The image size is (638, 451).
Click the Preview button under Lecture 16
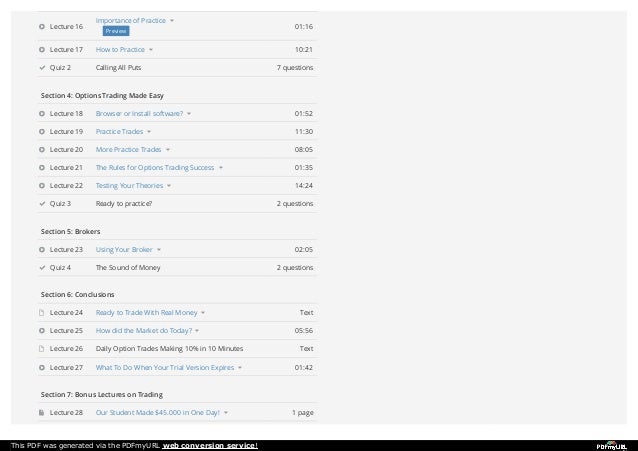(116, 31)
